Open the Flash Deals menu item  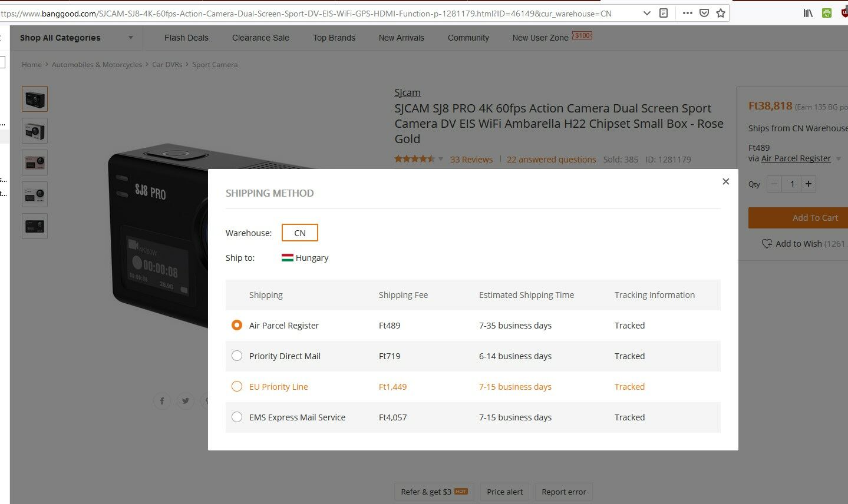pos(186,38)
